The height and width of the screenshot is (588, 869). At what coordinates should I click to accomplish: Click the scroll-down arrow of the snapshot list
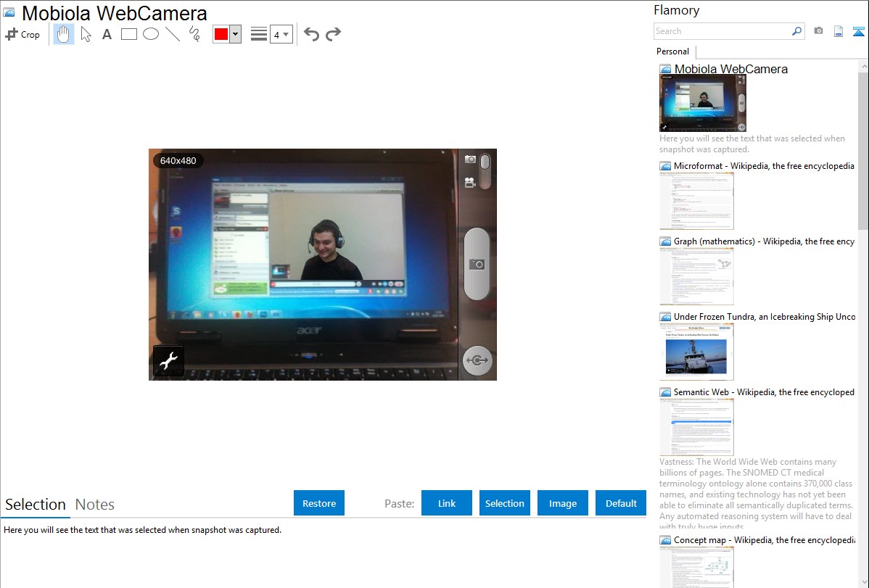pyautogui.click(x=863, y=582)
